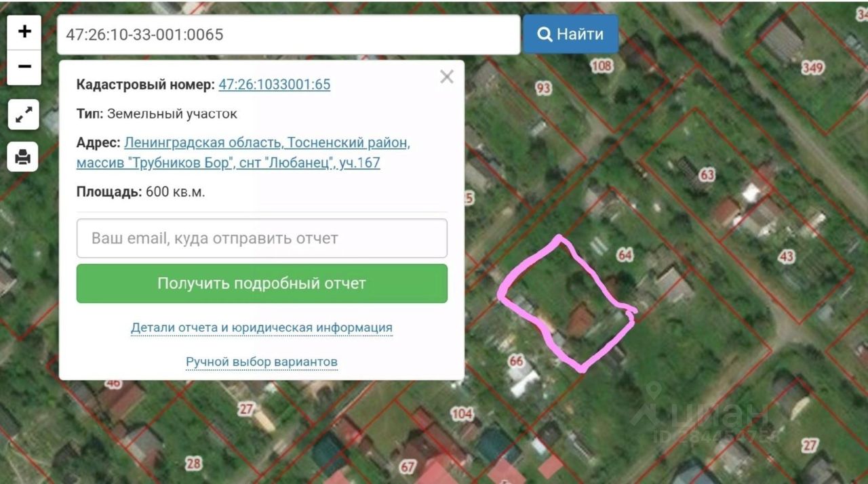Screen dimensions: 868x484
Task: Select parcel labeled 349 on map
Action: [x=812, y=68]
